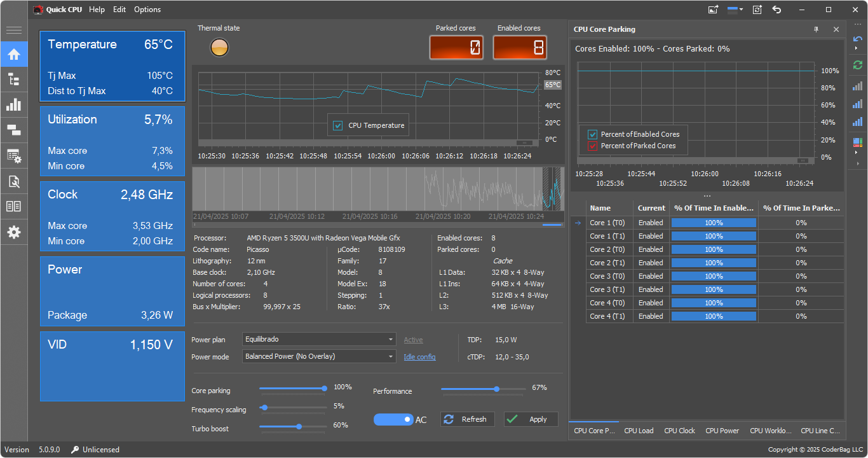Uncheck the CPU Temperature checkbox
Screen dimensions: 868x458
point(338,125)
